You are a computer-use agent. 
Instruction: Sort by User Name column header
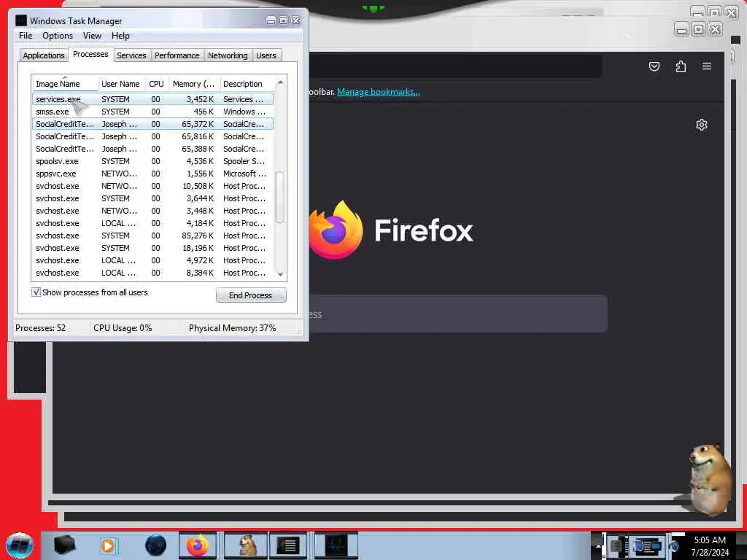pos(121,84)
